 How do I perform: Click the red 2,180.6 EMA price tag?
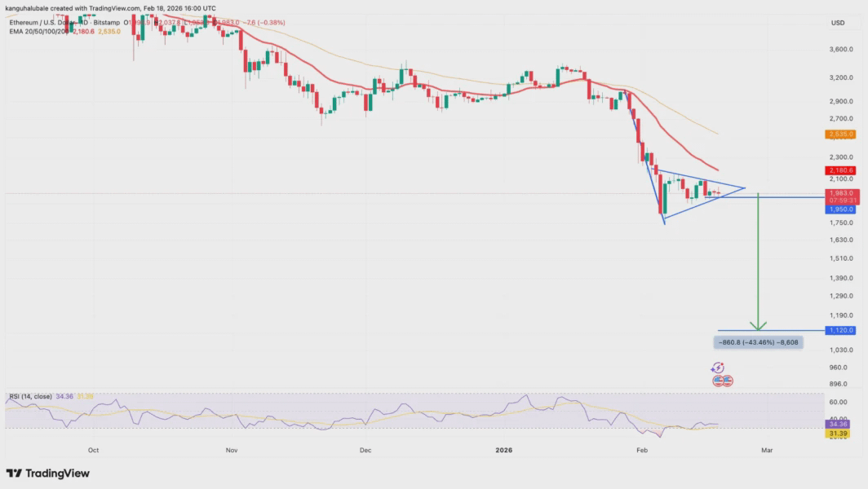[x=840, y=170]
